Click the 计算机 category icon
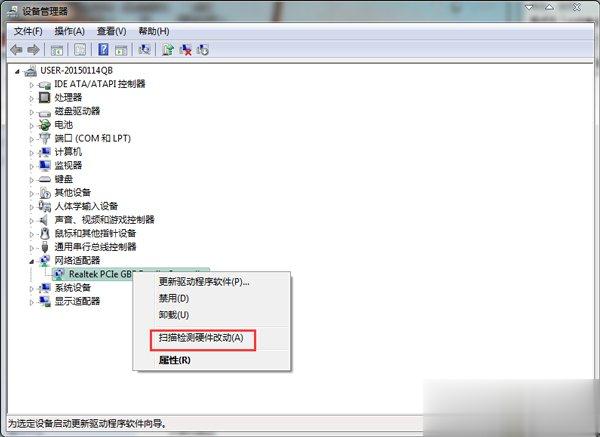 [x=45, y=152]
